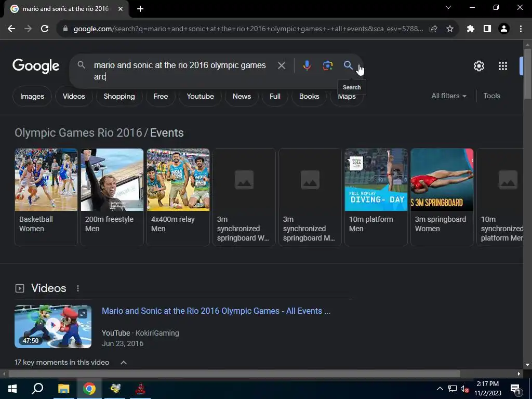The width and height of the screenshot is (532, 399).
Task: Open the 10m platform Men event card
Action: [x=376, y=197]
